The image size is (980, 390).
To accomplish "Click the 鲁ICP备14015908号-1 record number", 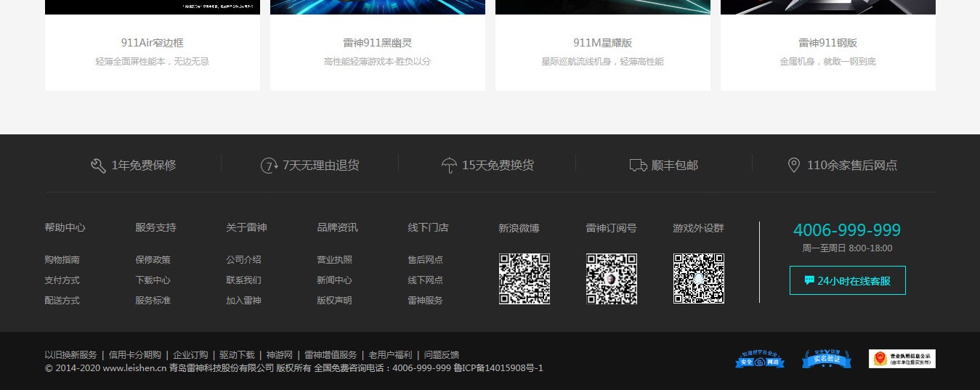I will [498, 368].
